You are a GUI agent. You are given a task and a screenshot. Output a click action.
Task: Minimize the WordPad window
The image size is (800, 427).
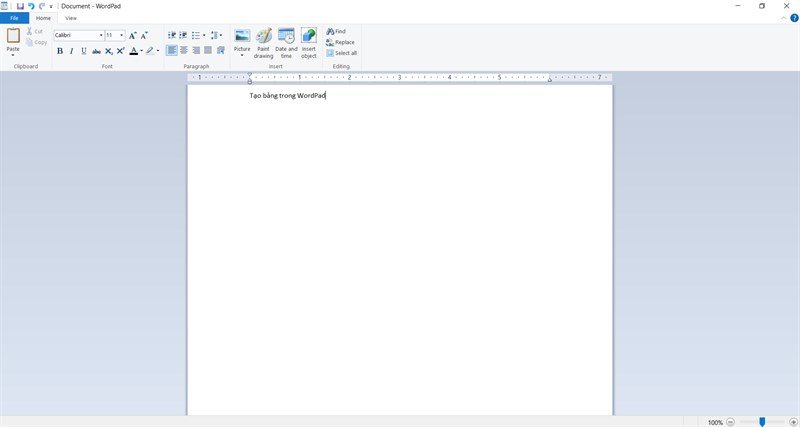(738, 6)
